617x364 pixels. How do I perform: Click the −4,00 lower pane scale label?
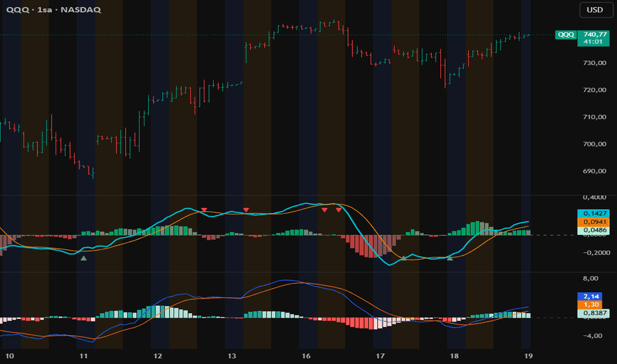593,336
